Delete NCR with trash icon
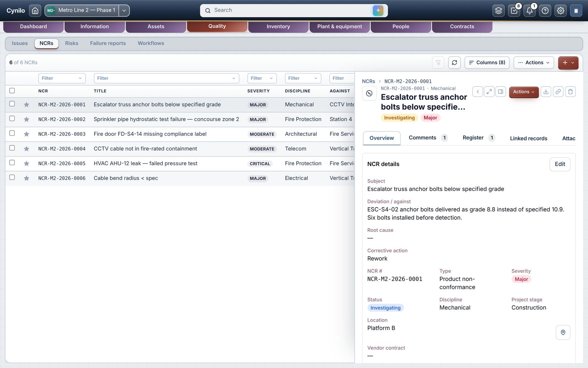The height and width of the screenshot is (368, 588). [x=570, y=92]
